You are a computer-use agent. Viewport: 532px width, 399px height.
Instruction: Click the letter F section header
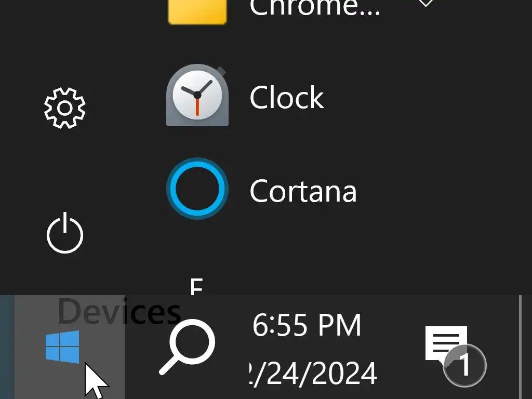point(196,287)
